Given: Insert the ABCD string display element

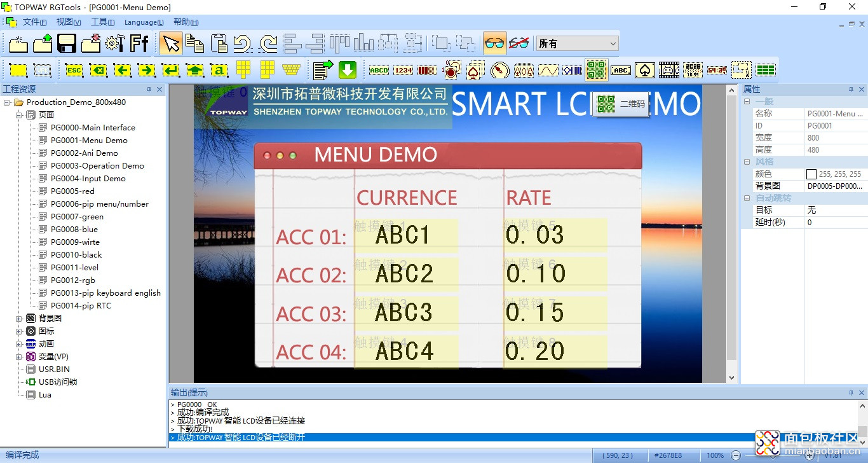Looking at the screenshot, I should click(379, 70).
